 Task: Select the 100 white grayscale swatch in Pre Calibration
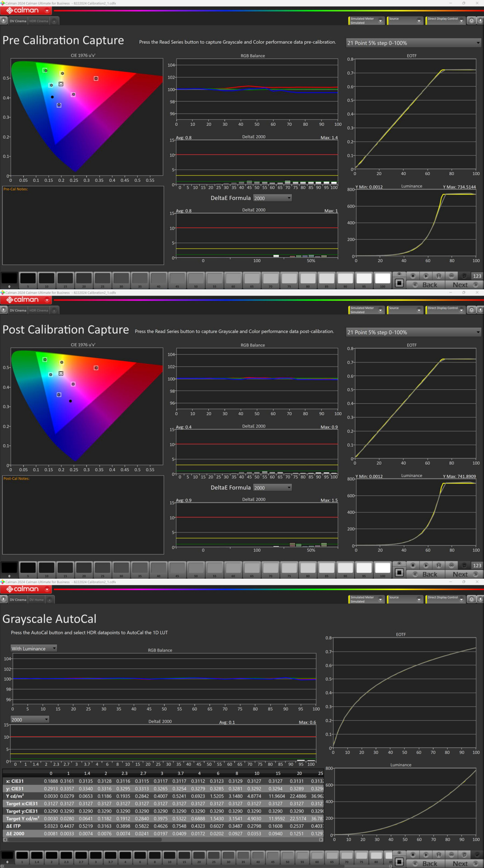382,278
